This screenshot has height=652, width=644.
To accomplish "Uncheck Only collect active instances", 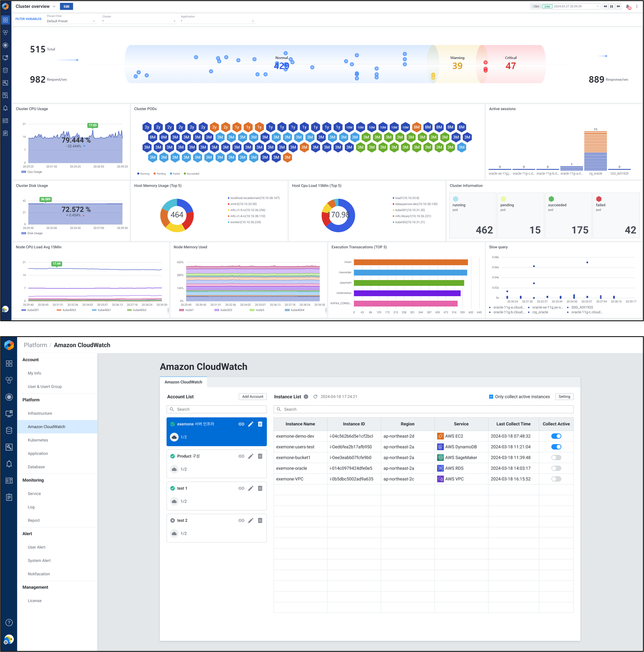I will 491,397.
